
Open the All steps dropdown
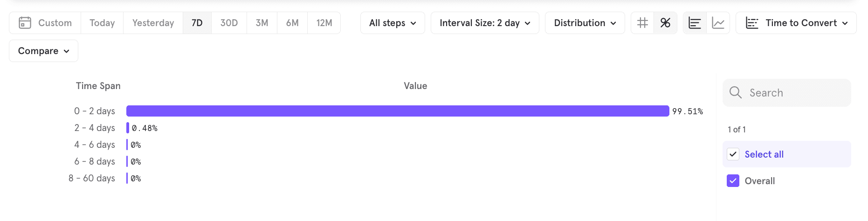pos(392,23)
